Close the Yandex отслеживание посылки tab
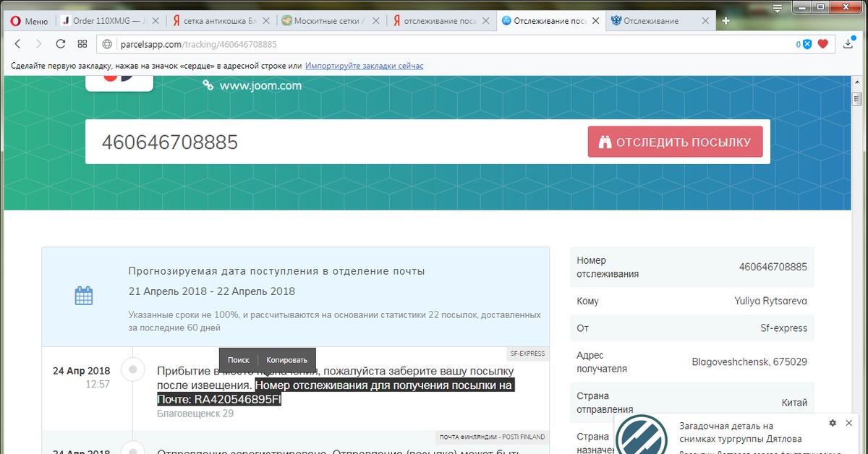868x454 pixels. (487, 22)
